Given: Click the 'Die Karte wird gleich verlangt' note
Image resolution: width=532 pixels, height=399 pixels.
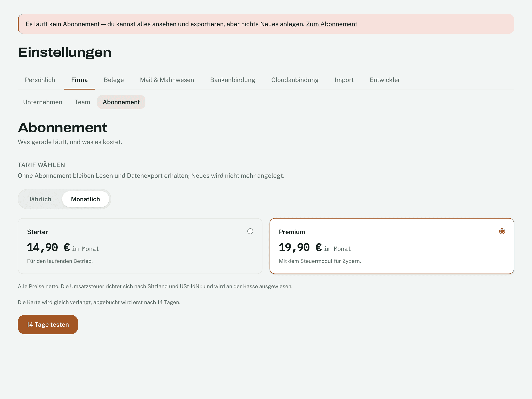Looking at the screenshot, I should (x=99, y=302).
